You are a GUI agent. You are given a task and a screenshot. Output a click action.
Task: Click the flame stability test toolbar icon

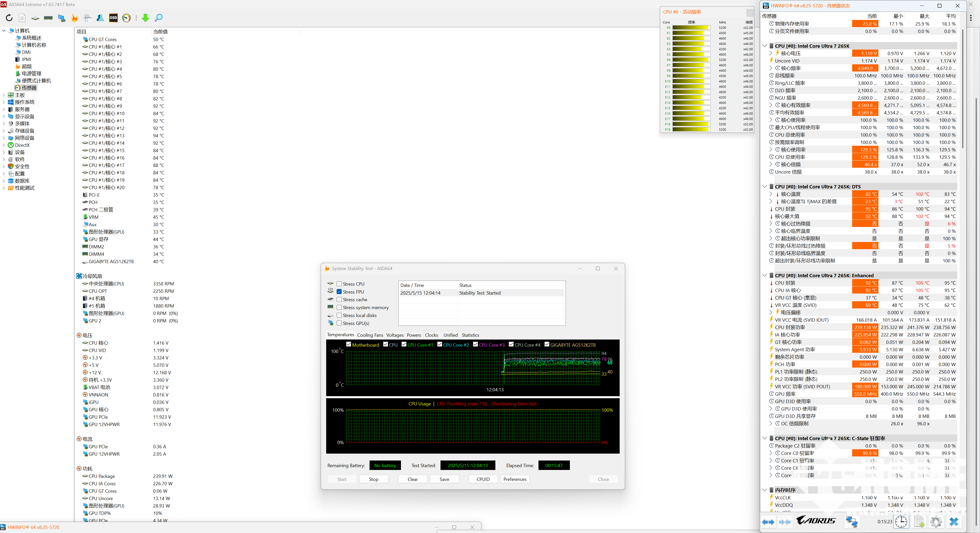click(x=75, y=18)
